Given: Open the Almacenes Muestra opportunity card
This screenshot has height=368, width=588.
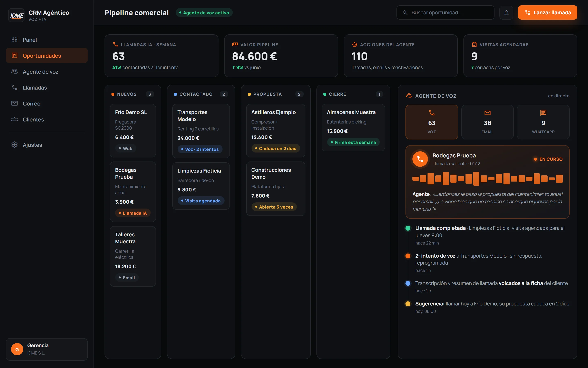Looking at the screenshot, I should 353,128.
